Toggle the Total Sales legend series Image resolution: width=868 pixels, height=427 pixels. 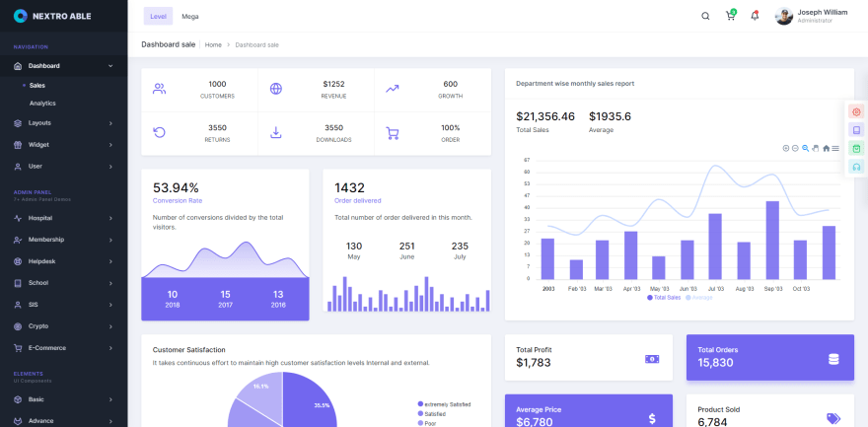click(664, 298)
